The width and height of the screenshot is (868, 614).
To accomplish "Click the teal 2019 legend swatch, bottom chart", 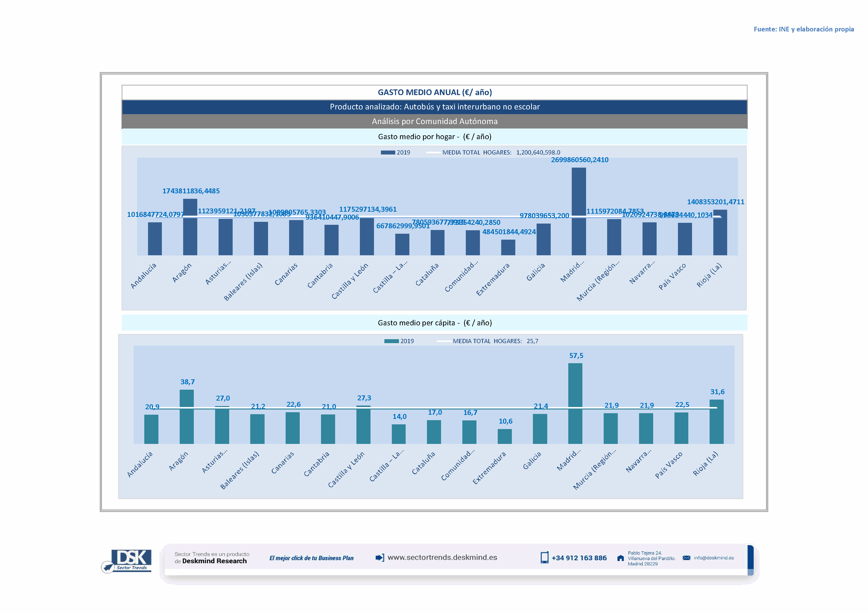I will coord(391,341).
